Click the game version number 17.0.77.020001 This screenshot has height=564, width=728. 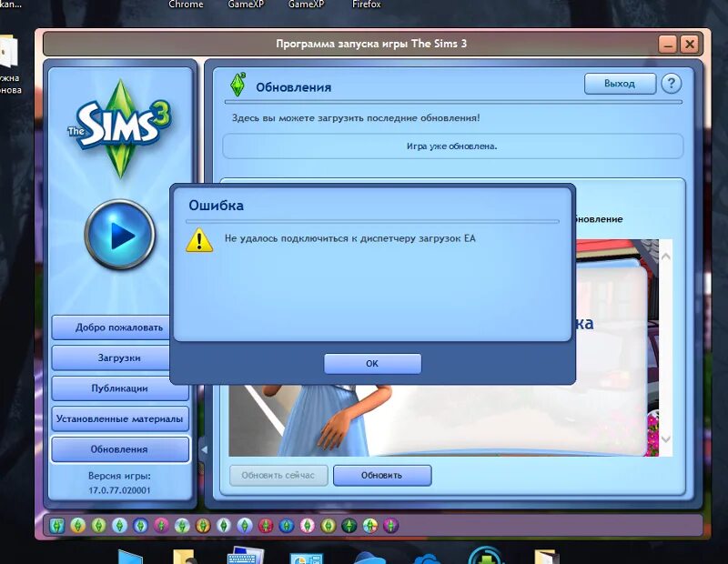point(120,490)
